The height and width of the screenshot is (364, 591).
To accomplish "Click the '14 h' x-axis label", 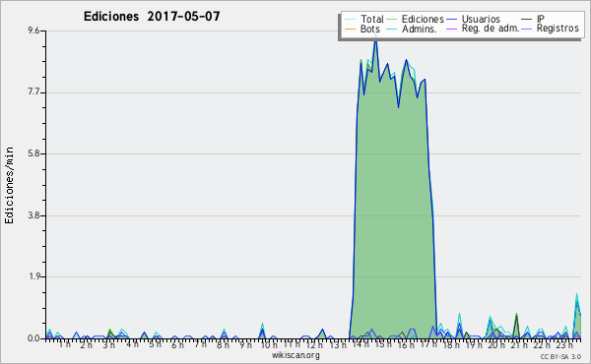I will click(x=360, y=344).
